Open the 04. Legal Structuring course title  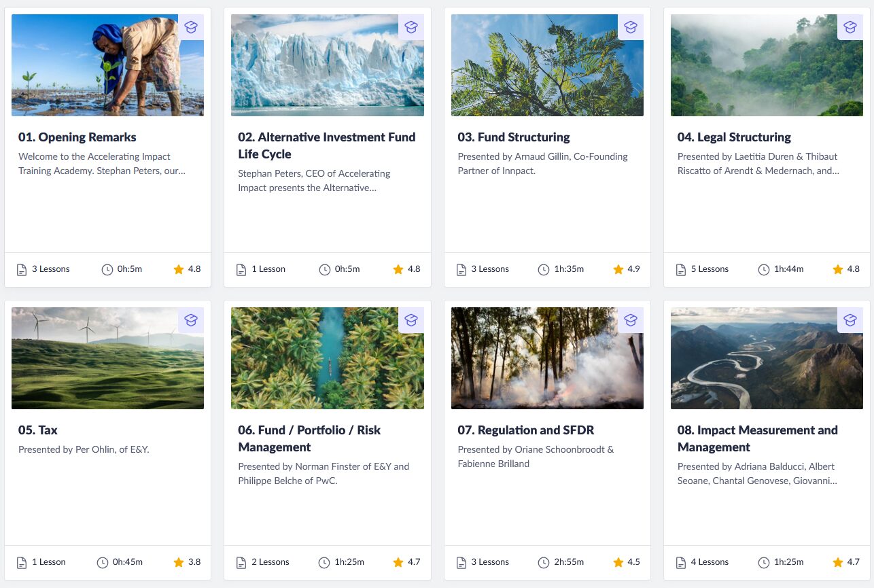pos(734,137)
